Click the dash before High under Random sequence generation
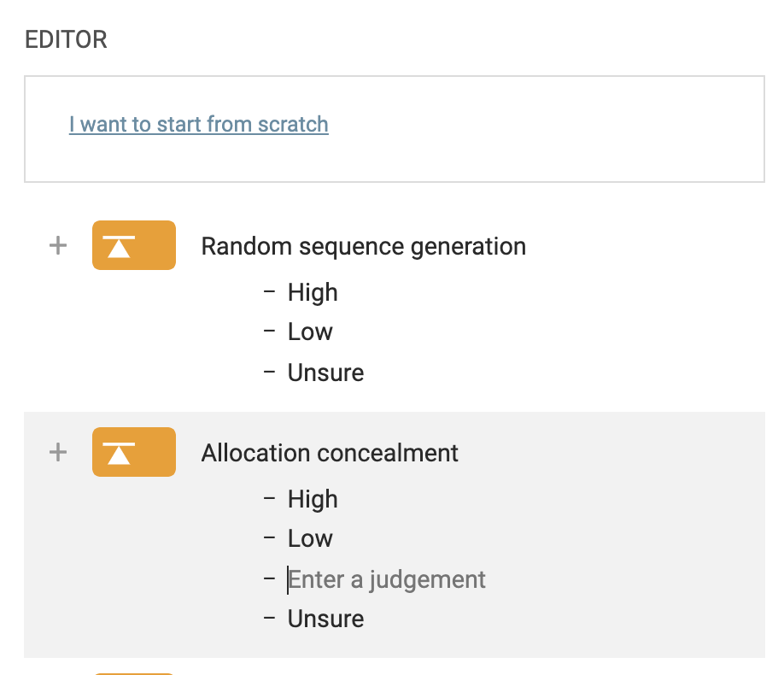 pyautogui.click(x=270, y=292)
